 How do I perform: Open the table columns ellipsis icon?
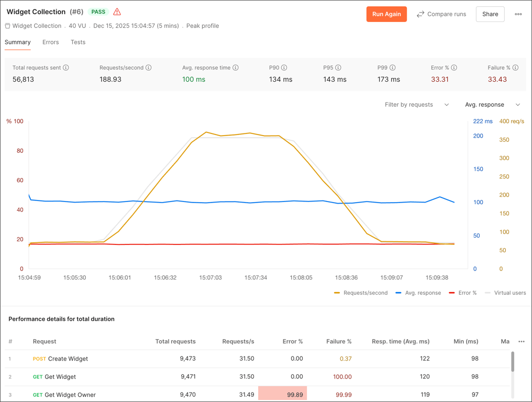pos(522,341)
